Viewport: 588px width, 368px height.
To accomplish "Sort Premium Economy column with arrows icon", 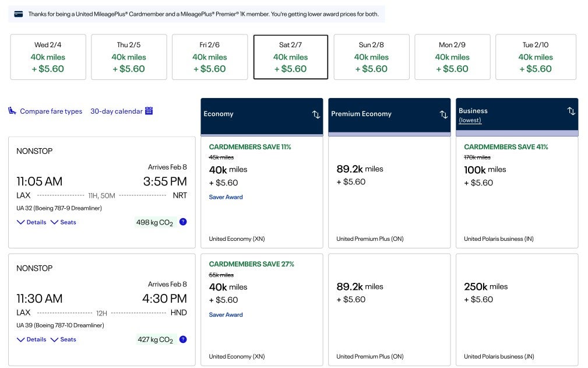I will pos(443,114).
